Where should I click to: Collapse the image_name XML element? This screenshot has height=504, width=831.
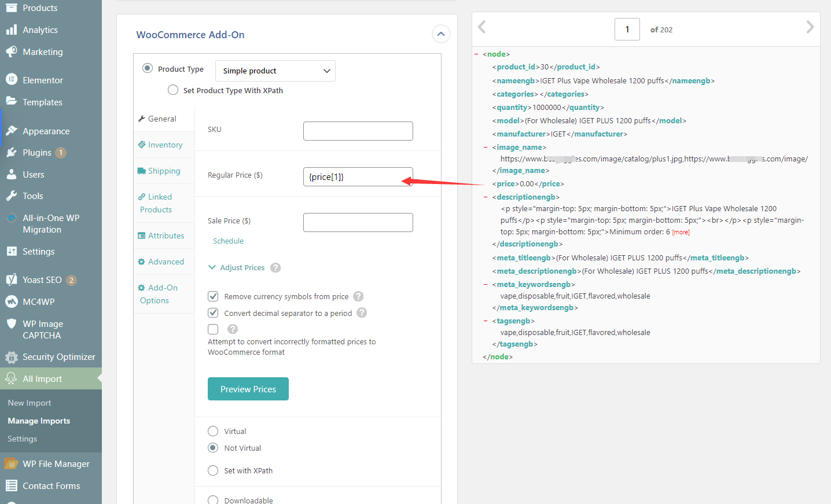coord(485,148)
